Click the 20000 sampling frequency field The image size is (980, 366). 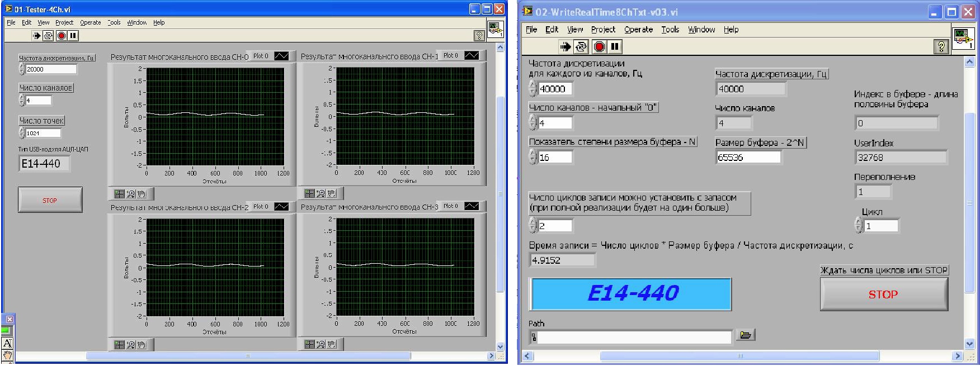51,69
